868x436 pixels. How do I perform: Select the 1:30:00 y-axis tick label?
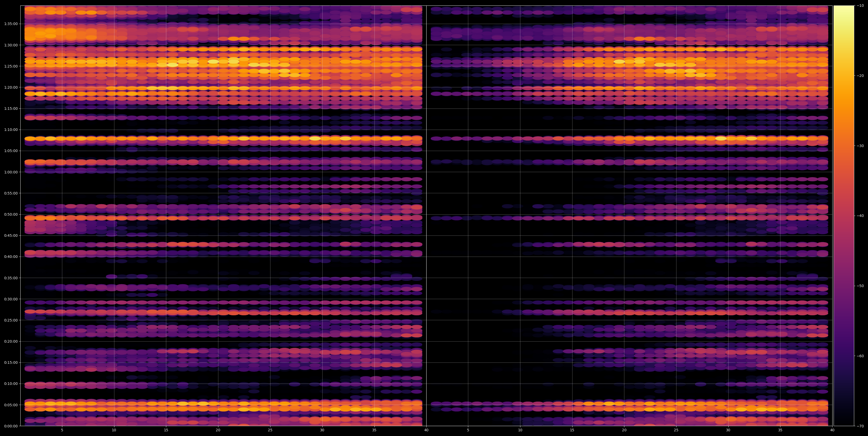(11, 45)
